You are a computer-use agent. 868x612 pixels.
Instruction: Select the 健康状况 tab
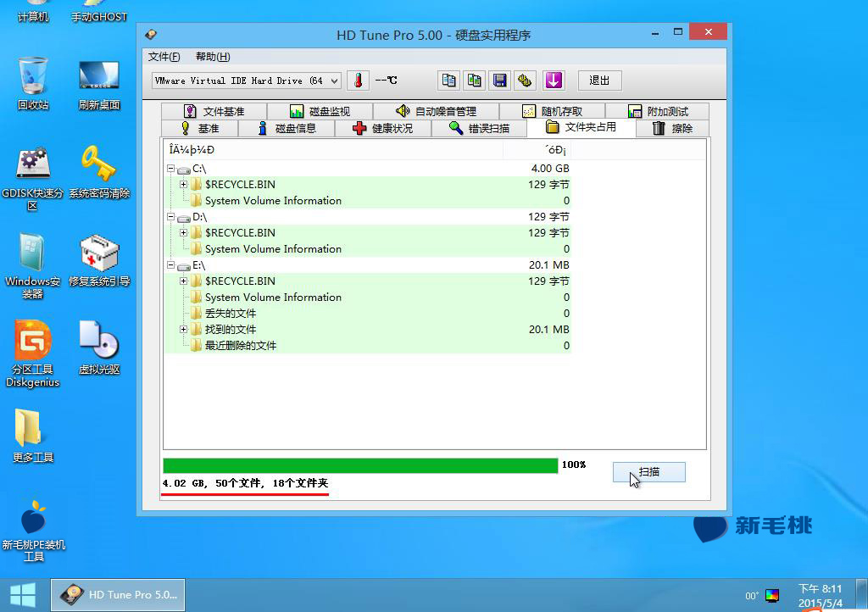coord(383,128)
